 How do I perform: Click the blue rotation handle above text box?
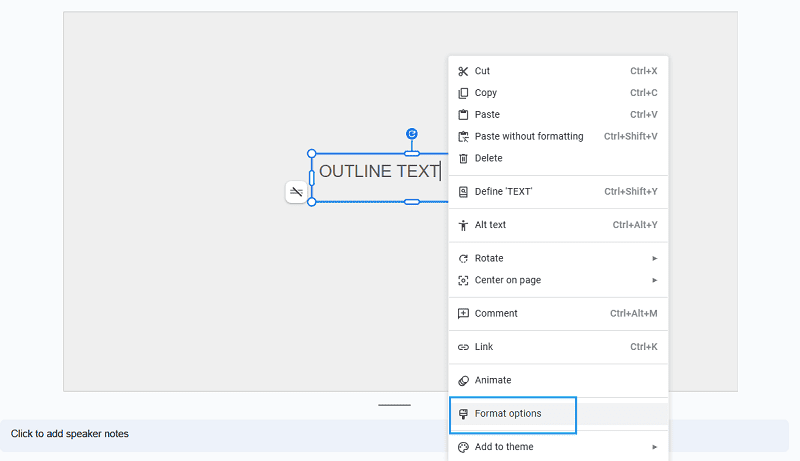(412, 134)
